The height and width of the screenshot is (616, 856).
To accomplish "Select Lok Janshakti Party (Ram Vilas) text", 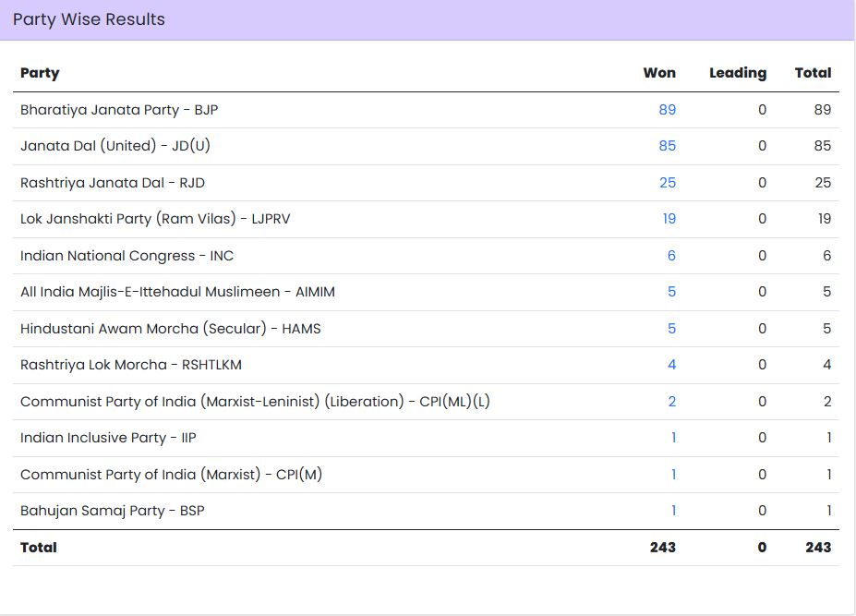I will pos(128,219).
